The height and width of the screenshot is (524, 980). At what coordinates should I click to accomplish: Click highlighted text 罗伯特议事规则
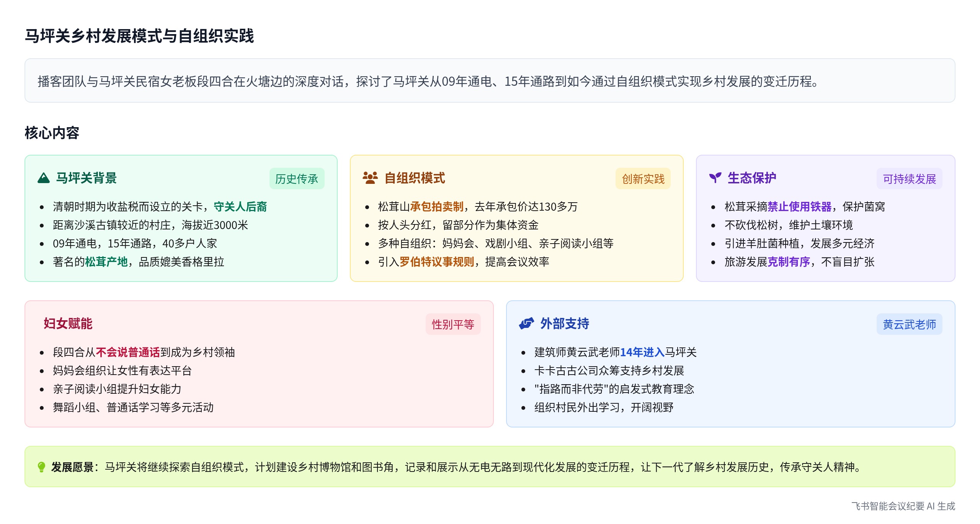click(x=437, y=262)
